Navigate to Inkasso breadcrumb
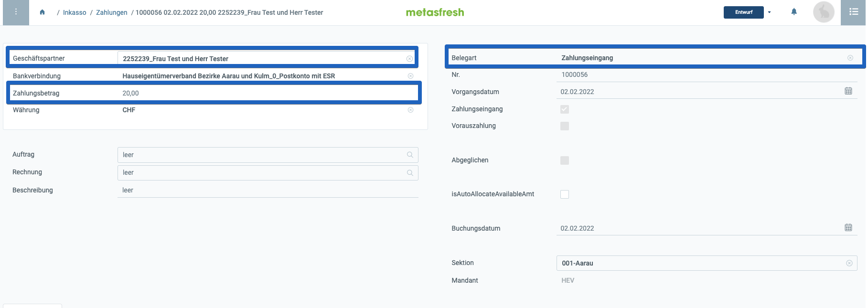 [75, 12]
